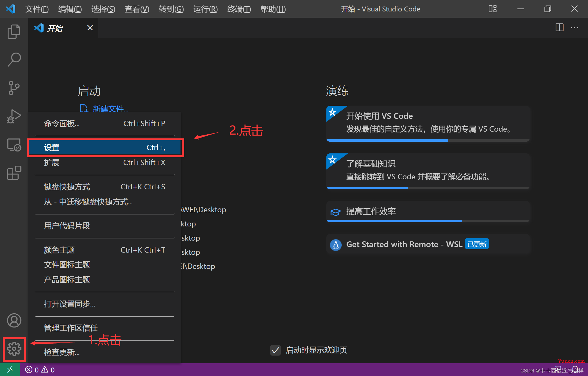Open Get Started with Remote - WSL
This screenshot has height=376, width=588.
pos(428,244)
